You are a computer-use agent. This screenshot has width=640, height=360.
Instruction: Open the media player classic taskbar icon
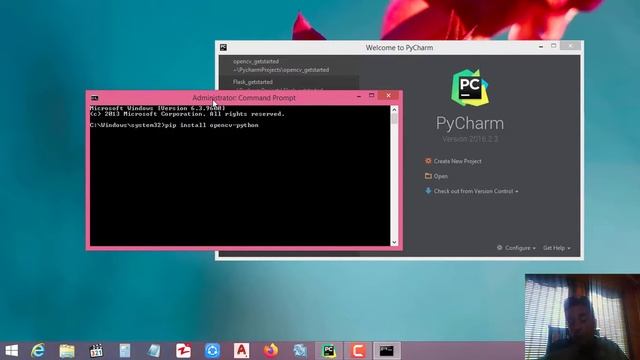coord(96,351)
